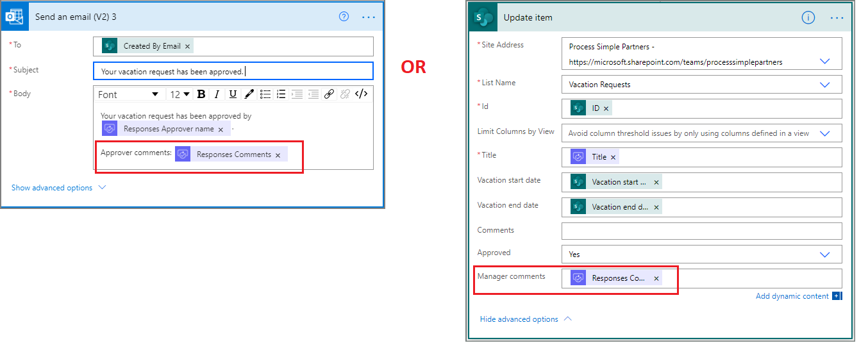The width and height of the screenshot is (868, 350).
Task: Remove Responses Comments token in email body
Action: (278, 154)
